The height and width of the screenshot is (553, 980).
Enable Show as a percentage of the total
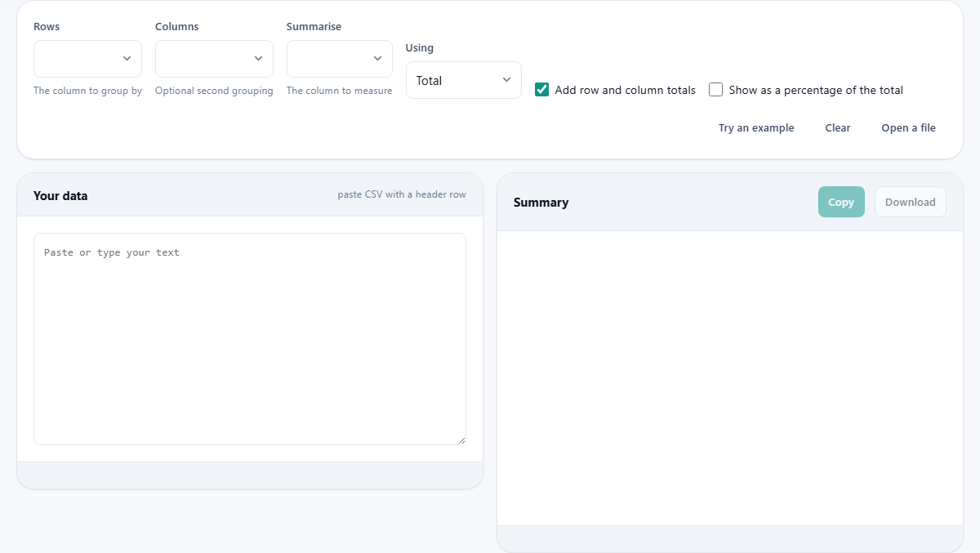coord(715,90)
